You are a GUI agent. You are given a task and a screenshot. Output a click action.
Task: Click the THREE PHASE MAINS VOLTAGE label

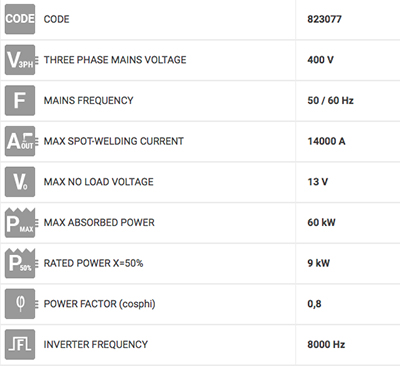[x=115, y=60]
